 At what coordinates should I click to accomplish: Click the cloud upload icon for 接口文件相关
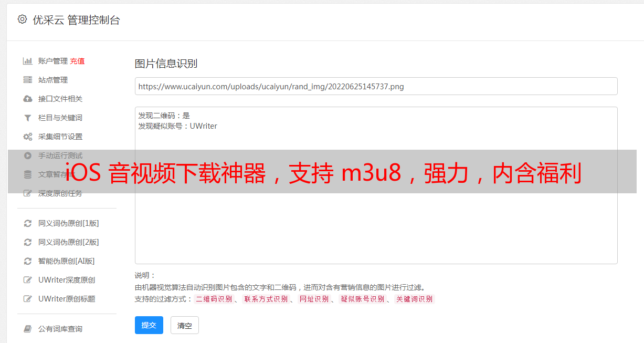(28, 99)
